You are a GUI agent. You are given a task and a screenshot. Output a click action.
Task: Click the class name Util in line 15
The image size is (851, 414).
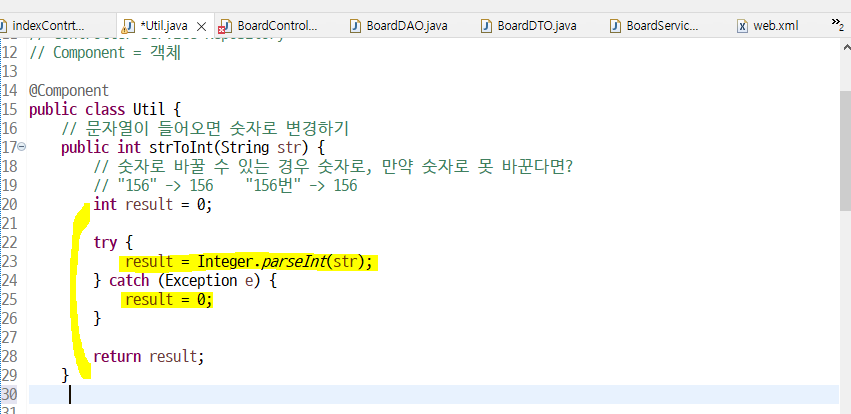[x=149, y=109]
